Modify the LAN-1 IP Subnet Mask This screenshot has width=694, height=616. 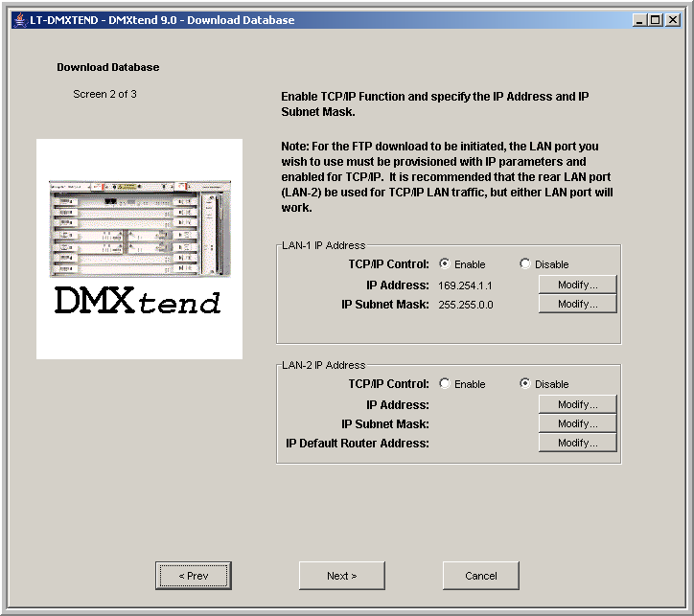click(x=578, y=305)
